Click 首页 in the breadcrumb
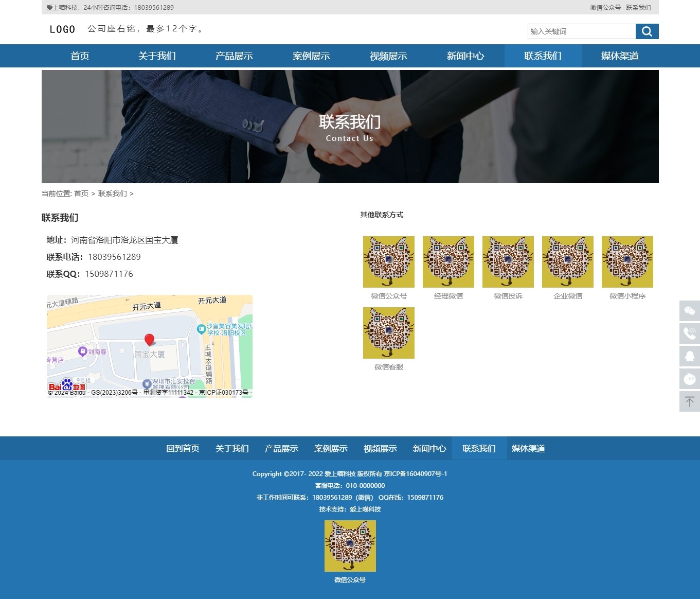Image resolution: width=700 pixels, height=599 pixels. click(81, 193)
